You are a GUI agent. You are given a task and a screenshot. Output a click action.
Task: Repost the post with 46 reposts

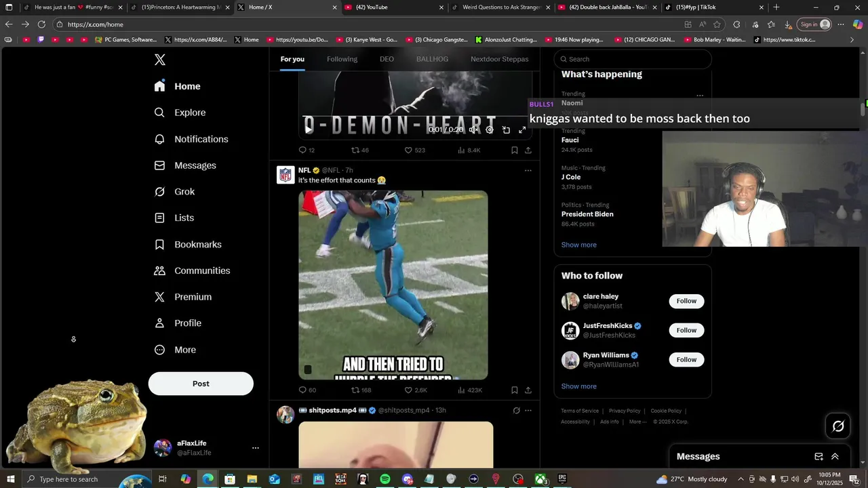pyautogui.click(x=359, y=150)
